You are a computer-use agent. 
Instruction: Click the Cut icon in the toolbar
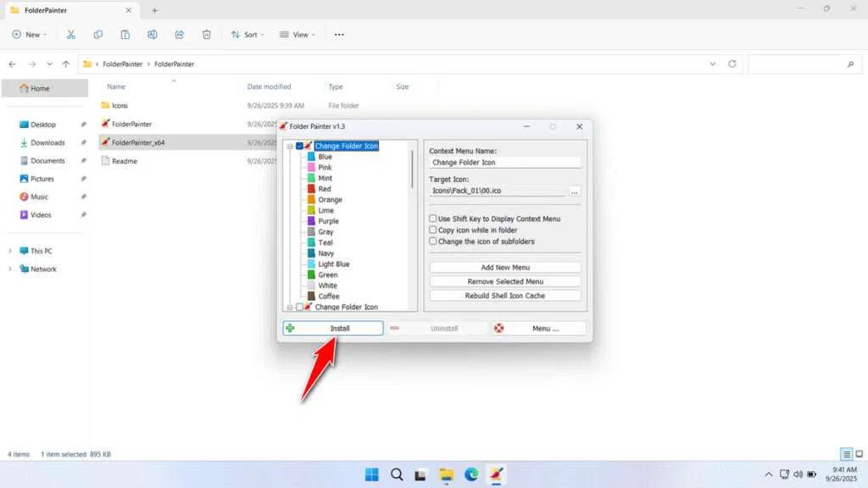(71, 34)
